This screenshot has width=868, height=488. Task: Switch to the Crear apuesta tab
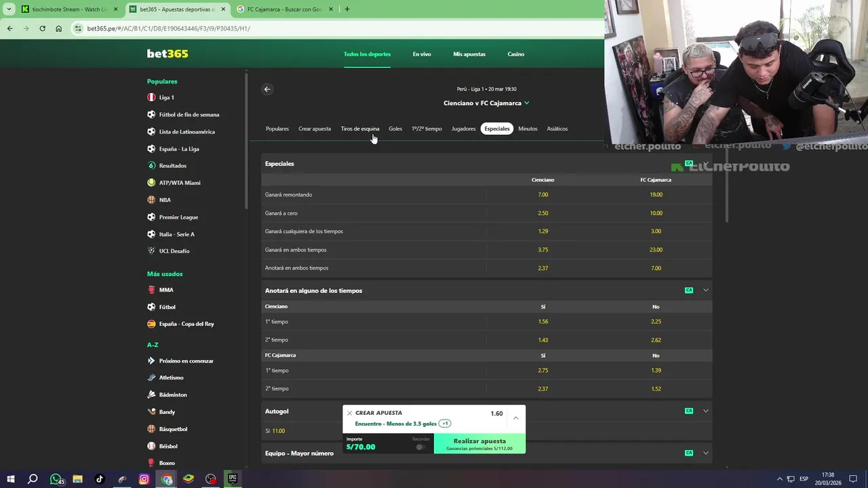pos(315,129)
